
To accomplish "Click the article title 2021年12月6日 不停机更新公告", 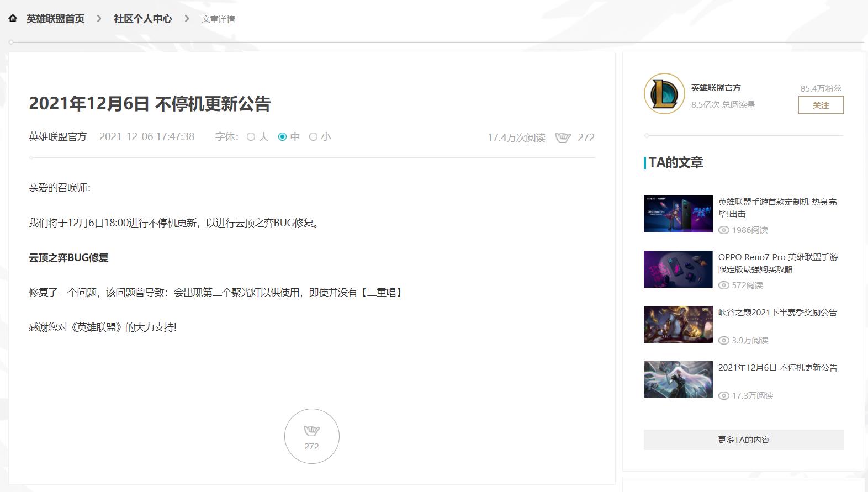I will [150, 104].
